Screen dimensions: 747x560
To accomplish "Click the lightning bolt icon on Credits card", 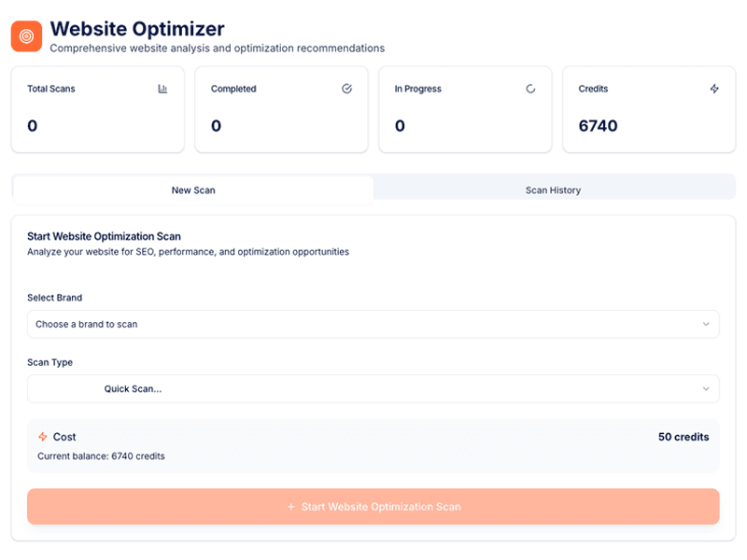I will (x=714, y=88).
